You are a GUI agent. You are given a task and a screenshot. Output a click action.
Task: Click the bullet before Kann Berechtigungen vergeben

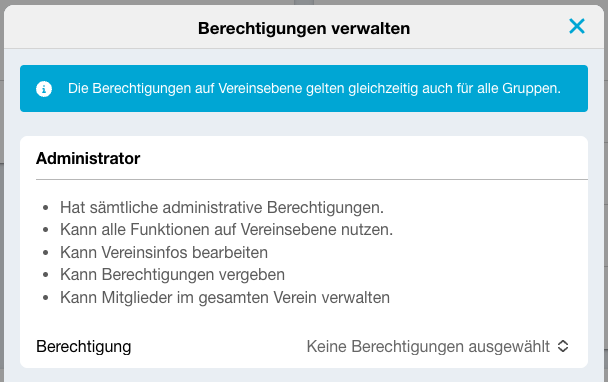[x=46, y=275]
